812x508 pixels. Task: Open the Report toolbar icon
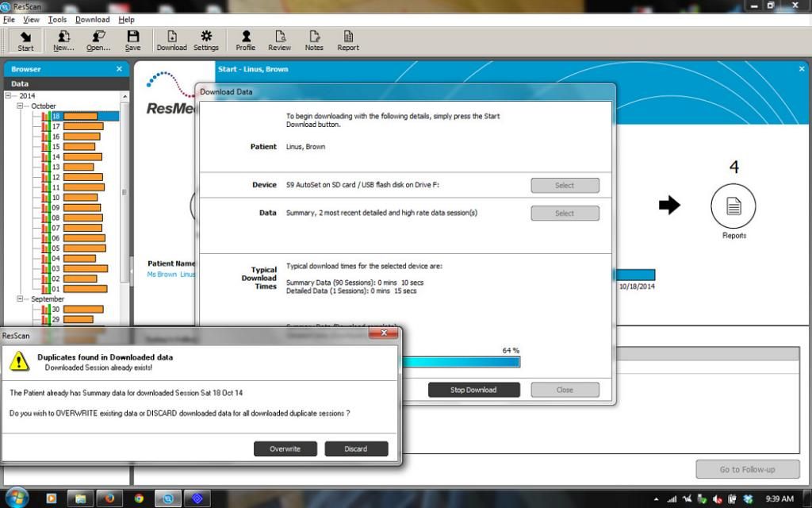[x=348, y=41]
